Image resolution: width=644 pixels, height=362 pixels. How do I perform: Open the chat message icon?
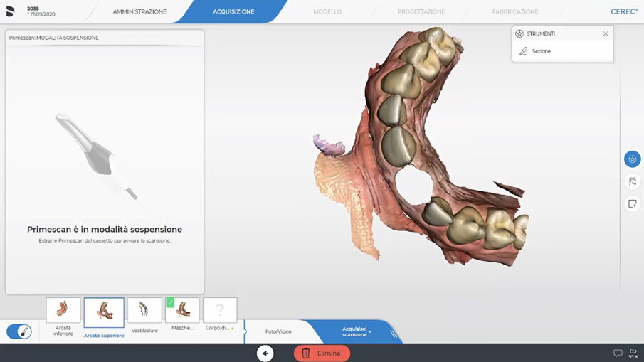(618, 353)
